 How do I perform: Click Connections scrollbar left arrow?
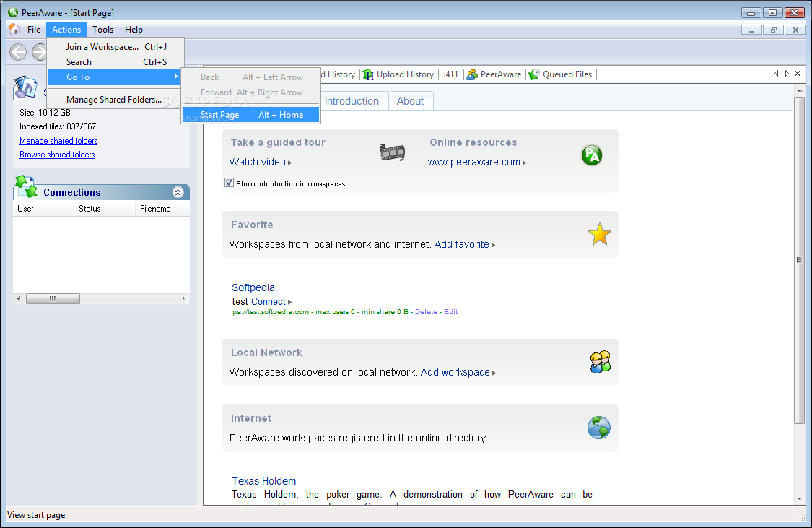(x=19, y=298)
